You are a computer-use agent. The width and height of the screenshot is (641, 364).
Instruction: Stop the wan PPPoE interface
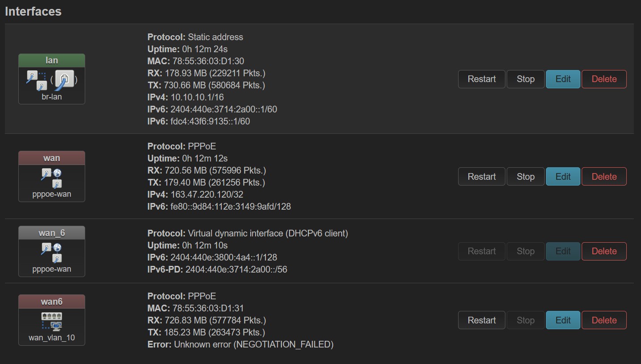(525, 177)
